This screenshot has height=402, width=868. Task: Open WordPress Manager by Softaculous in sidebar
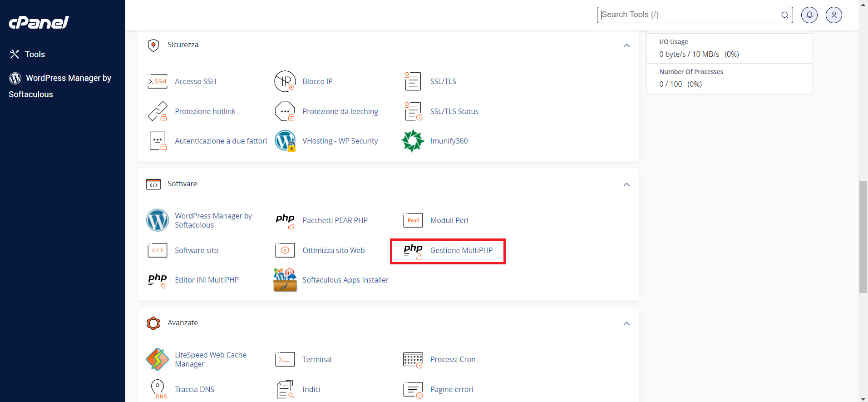pos(60,86)
